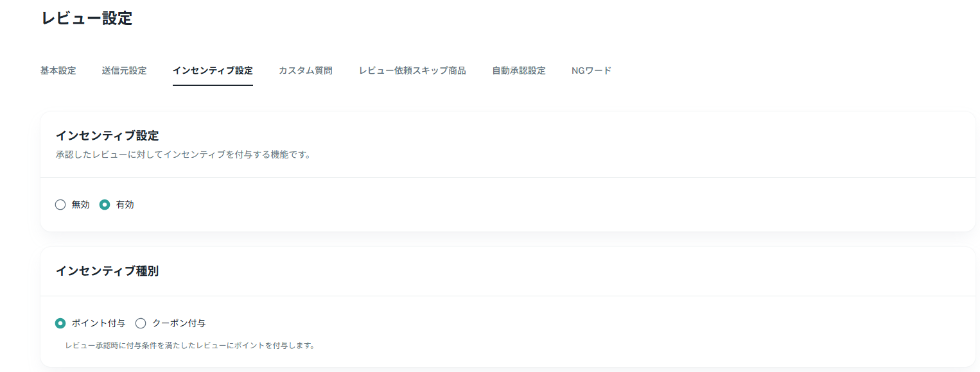This screenshot has width=980, height=372.
Task: Choose the クーポン付与 radio button circle
Action: [x=141, y=323]
